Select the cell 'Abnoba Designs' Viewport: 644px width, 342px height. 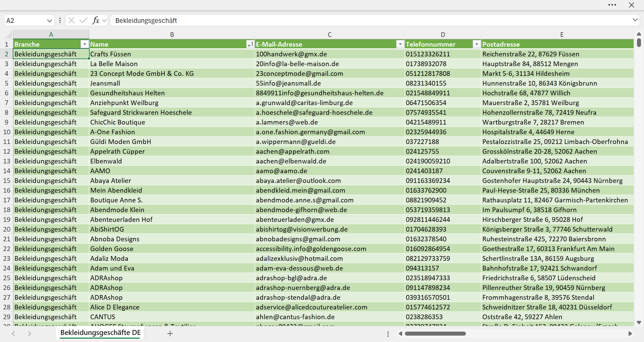coord(172,239)
